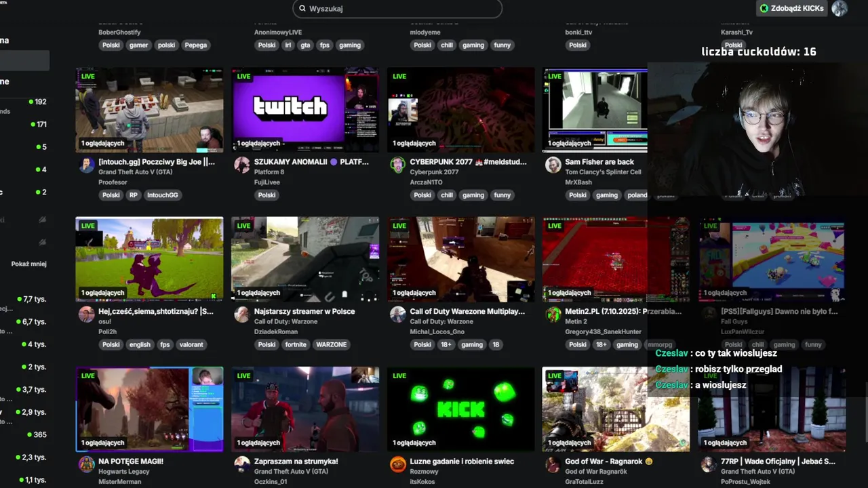Open the 'CYBERPUNK 2077' stream title link
868x488 pixels.
(x=468, y=162)
